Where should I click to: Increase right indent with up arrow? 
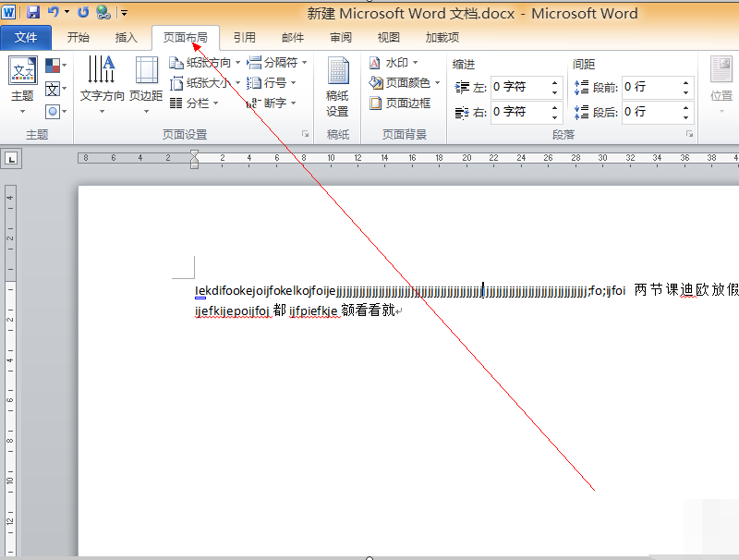555,107
